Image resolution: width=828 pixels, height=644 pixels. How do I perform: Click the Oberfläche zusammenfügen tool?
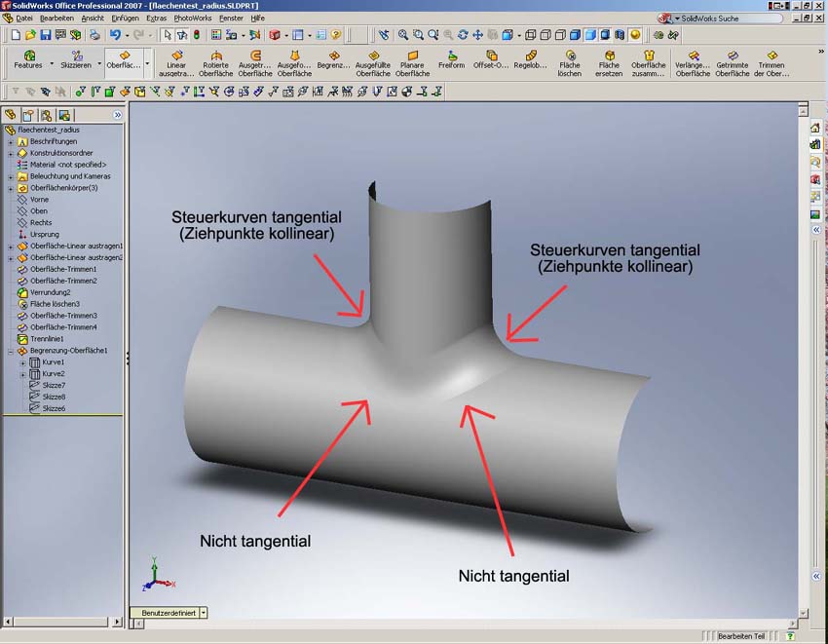click(649, 64)
